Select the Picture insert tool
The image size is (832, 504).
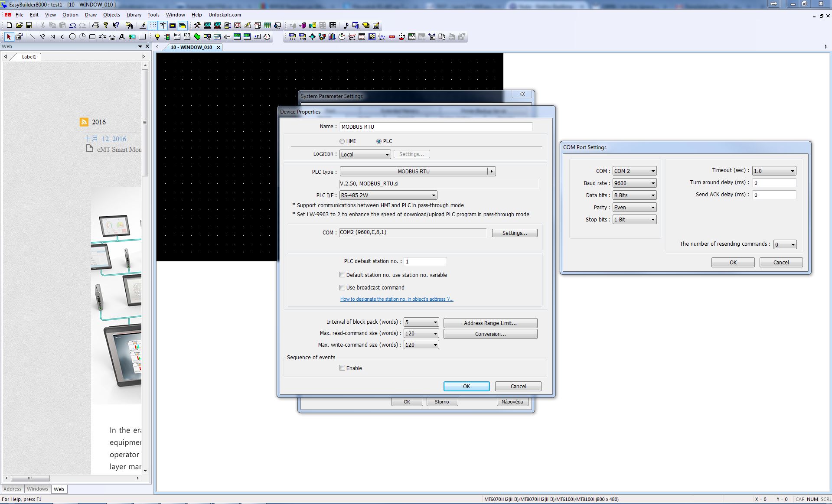132,37
